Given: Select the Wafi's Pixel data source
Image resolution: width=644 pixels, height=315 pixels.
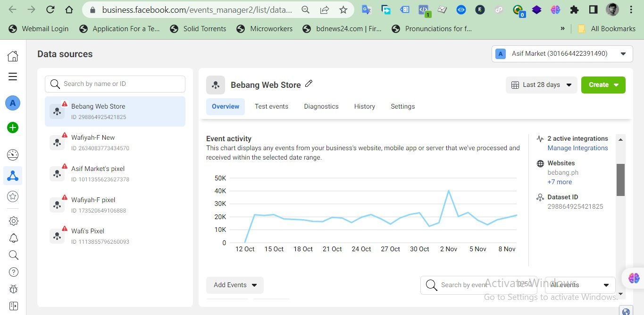Looking at the screenshot, I should coord(115,236).
